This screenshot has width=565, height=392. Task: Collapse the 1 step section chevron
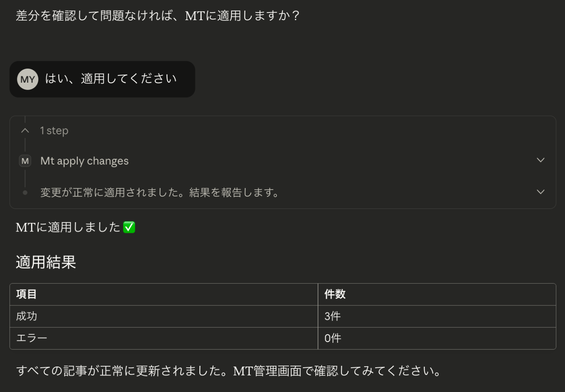[x=25, y=131]
